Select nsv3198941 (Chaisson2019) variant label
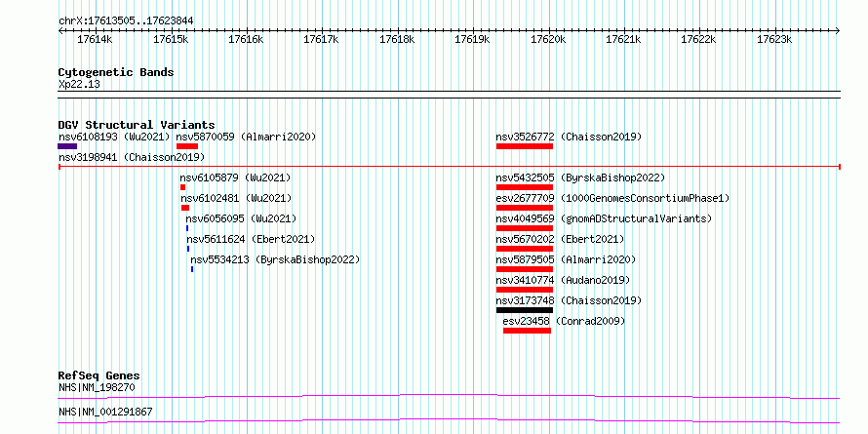The image size is (868, 434). click(x=132, y=157)
